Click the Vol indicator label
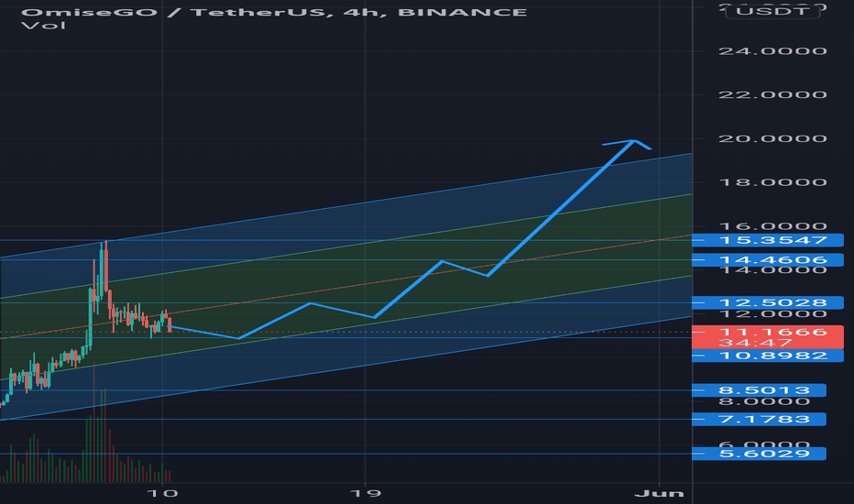The height and width of the screenshot is (504, 854). click(43, 26)
